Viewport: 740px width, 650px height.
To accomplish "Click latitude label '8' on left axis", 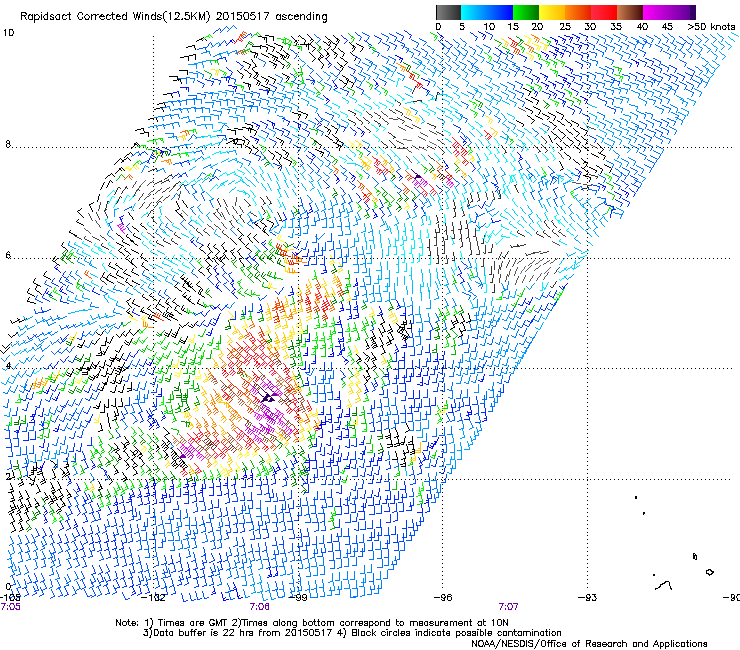I will [x=8, y=144].
